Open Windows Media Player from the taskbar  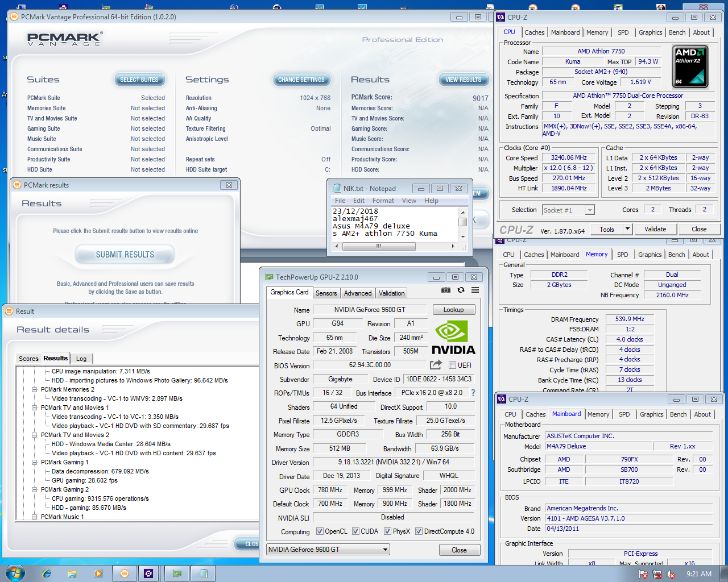coord(98,573)
